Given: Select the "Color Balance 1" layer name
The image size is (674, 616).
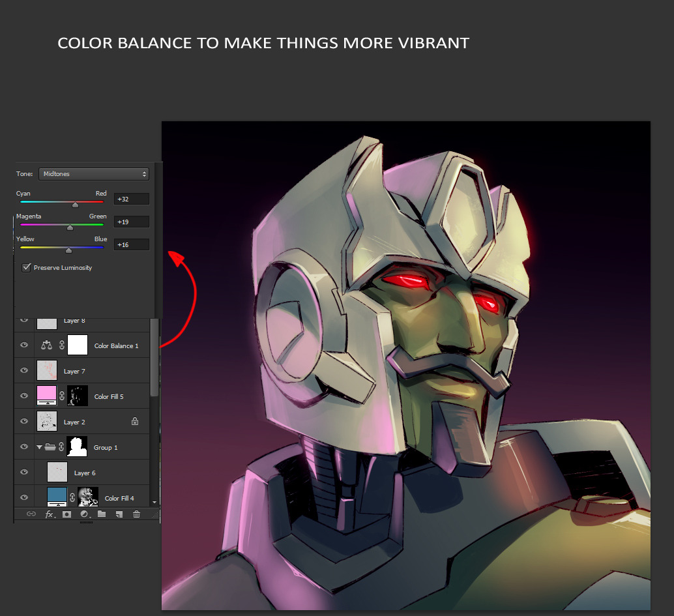Looking at the screenshot, I should click(117, 345).
